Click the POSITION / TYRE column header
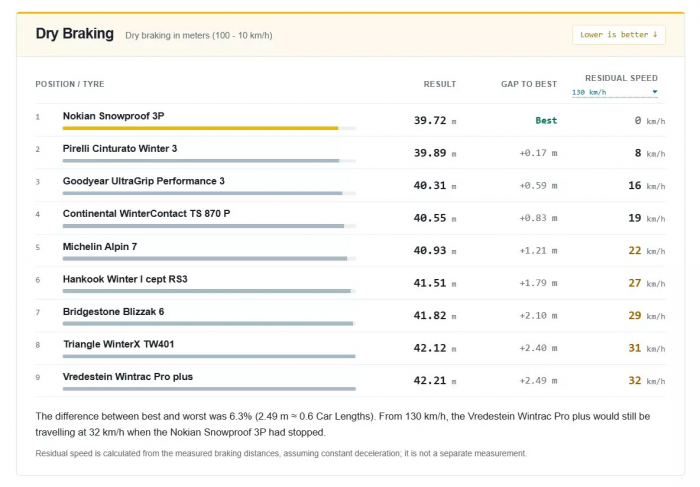The width and height of the screenshot is (700, 487). pos(70,84)
